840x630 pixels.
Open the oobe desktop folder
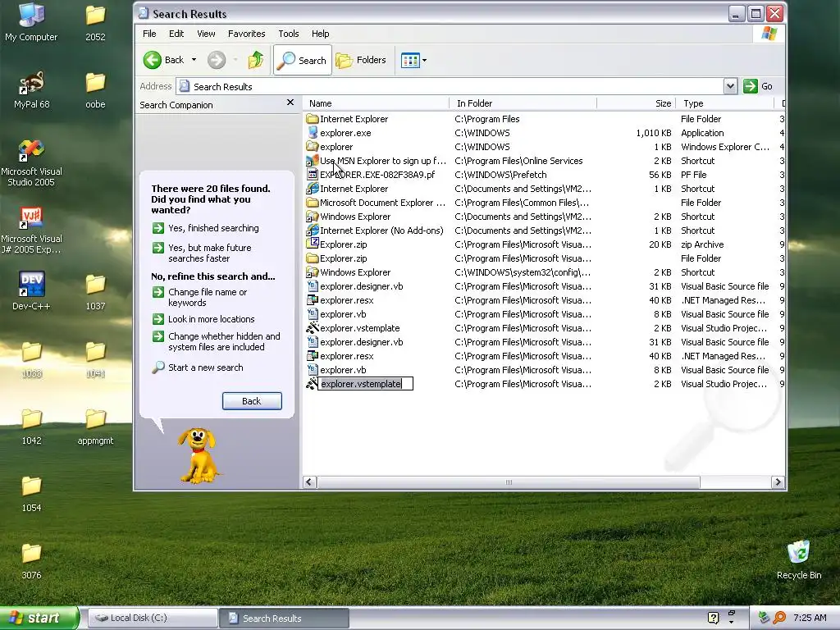(x=95, y=89)
